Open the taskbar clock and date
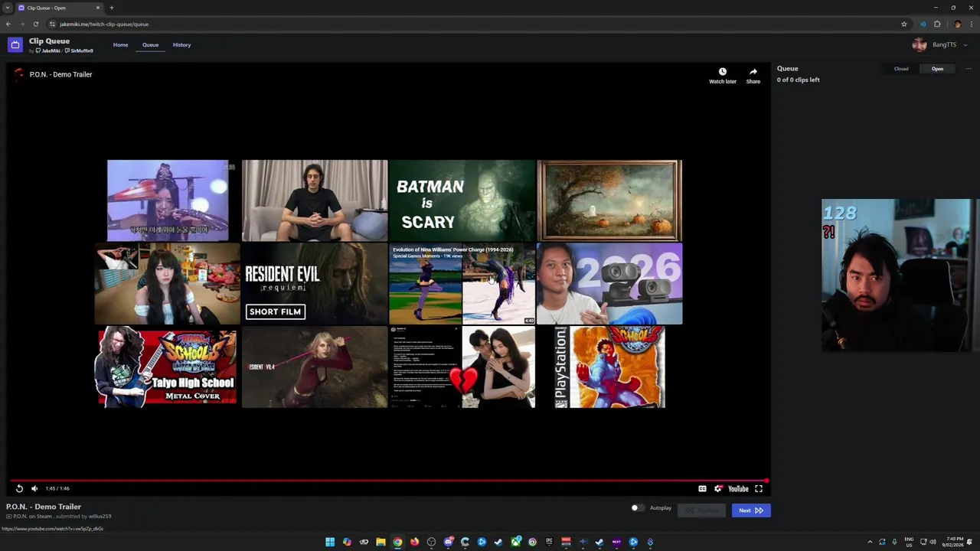The image size is (980, 551). pos(954,542)
